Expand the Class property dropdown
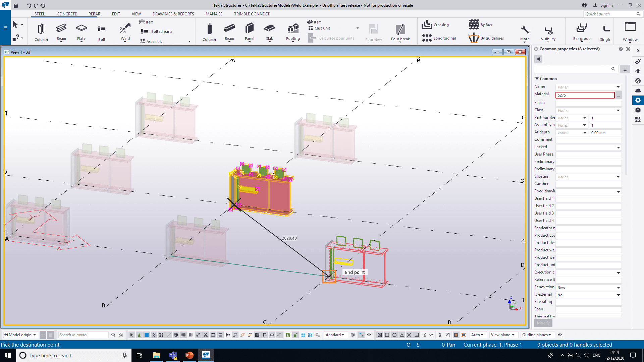This screenshot has width=644, height=362. (618, 111)
